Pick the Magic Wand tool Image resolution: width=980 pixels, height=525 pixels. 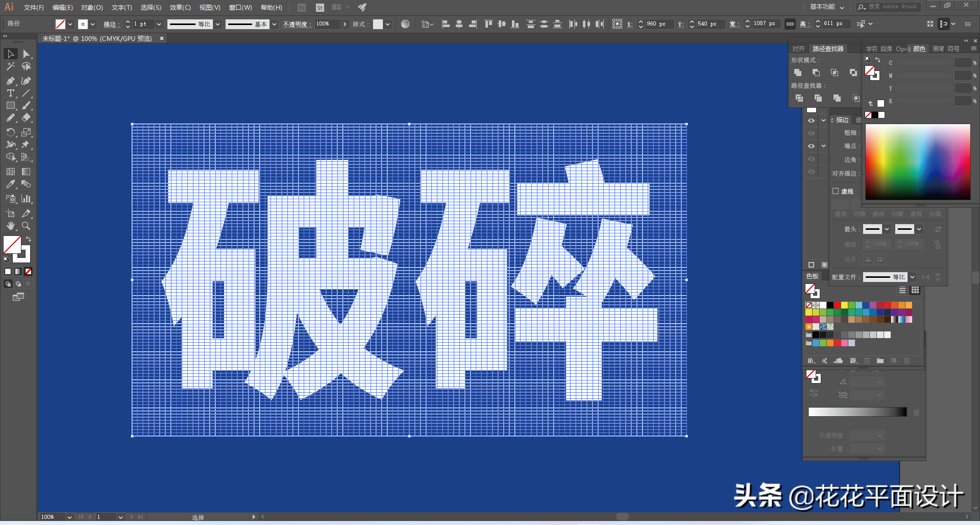click(11, 66)
